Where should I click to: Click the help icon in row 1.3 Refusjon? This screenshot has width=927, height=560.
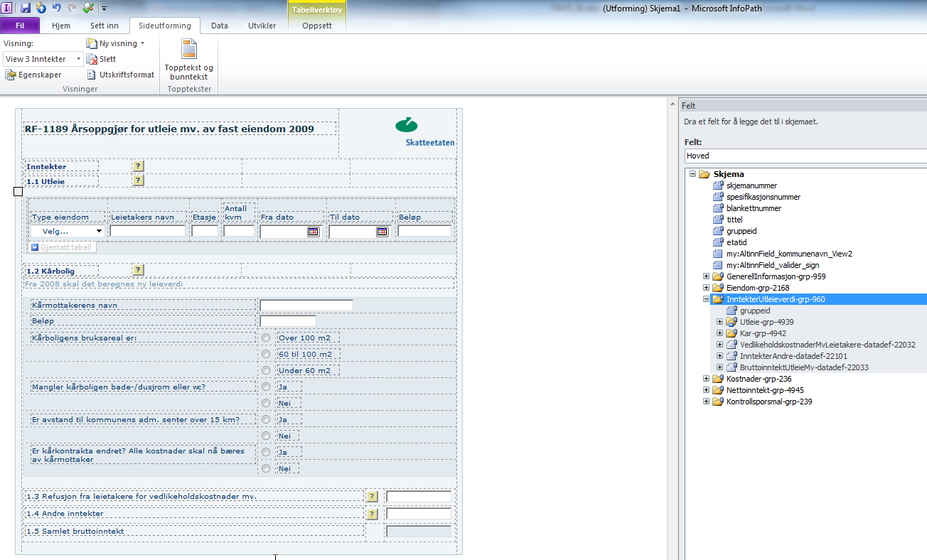click(371, 496)
